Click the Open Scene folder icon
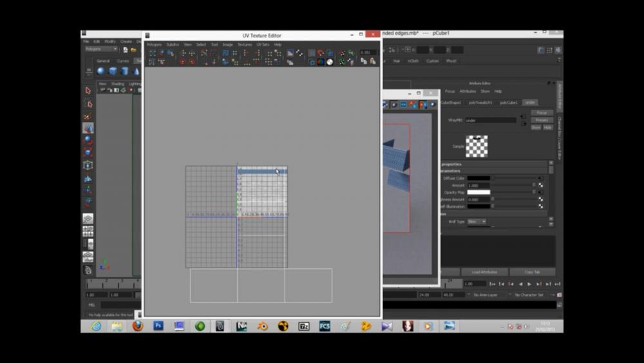This screenshot has height=363, width=644. point(133,50)
